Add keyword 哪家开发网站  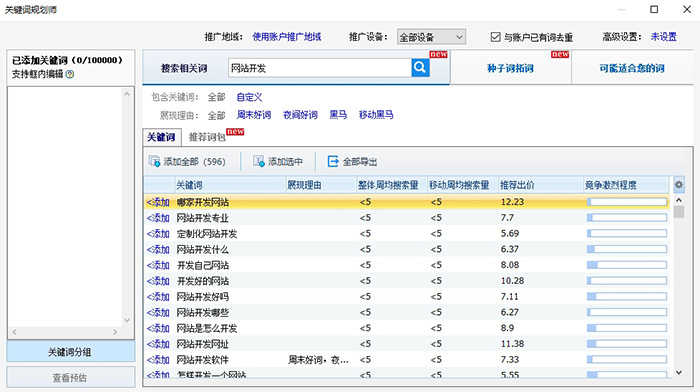point(158,202)
